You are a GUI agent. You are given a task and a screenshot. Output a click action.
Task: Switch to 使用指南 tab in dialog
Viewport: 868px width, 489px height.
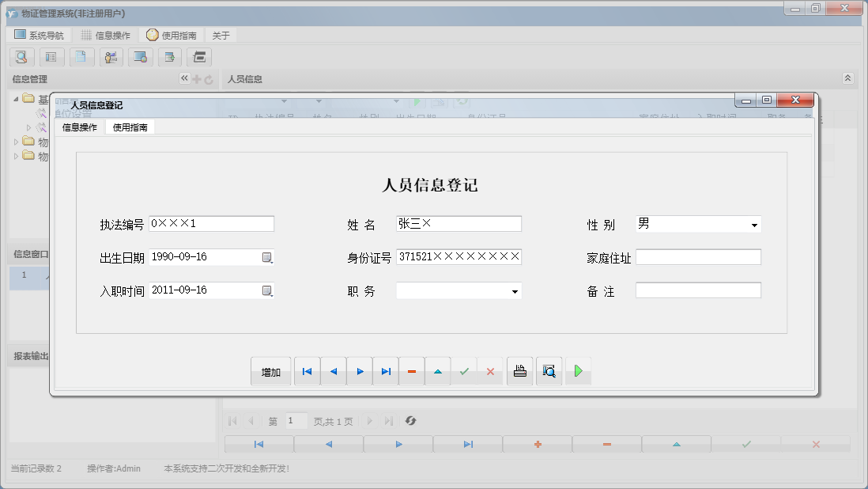(130, 127)
